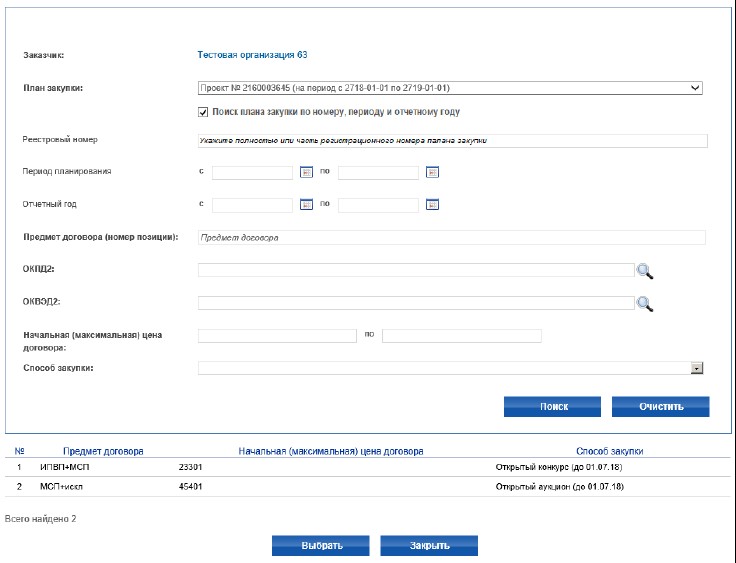
Task: Open the Способ закупки dropdown list
Action: pos(696,368)
